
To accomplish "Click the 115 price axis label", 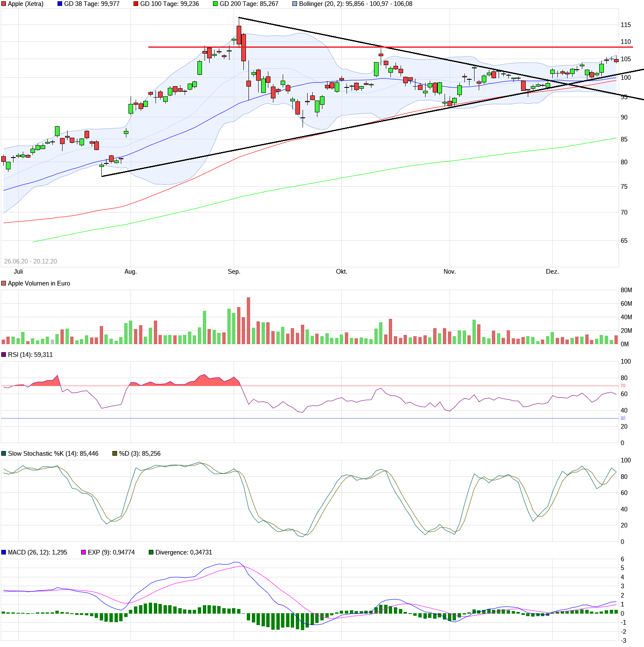I will click(x=626, y=25).
